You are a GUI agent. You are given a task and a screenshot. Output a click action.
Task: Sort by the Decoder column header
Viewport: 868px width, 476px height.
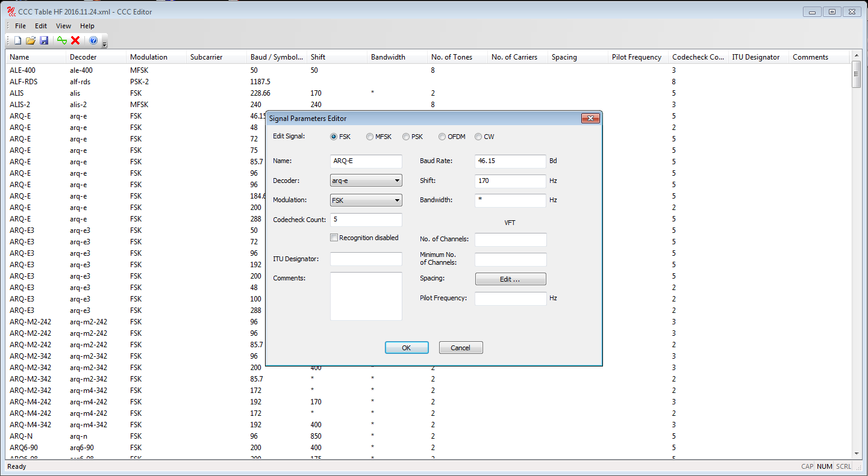(96, 57)
